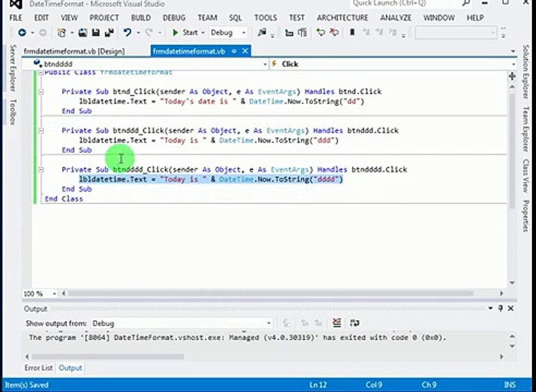The height and width of the screenshot is (392, 536).
Task: Pin the Output panel with auto-hide icon
Action: [x=501, y=308]
